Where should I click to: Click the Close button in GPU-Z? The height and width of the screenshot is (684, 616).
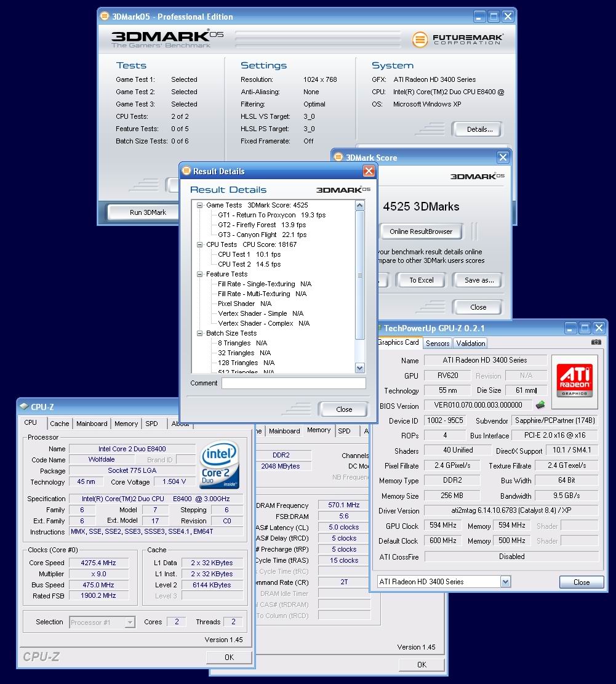pos(582,582)
